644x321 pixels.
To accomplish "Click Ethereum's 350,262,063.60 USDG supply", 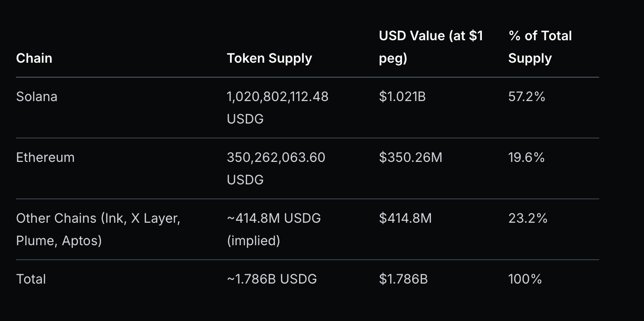I will [276, 168].
